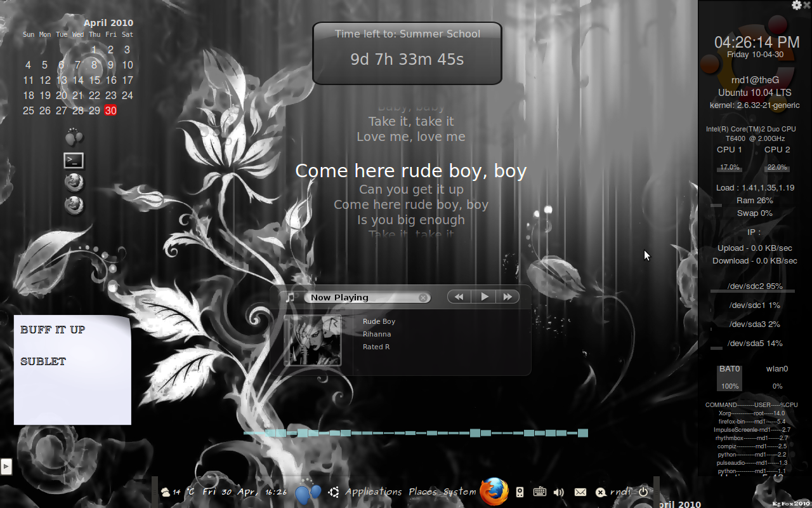Click the CPU 2 22.0% usage bar
The image size is (812, 508).
(777, 168)
